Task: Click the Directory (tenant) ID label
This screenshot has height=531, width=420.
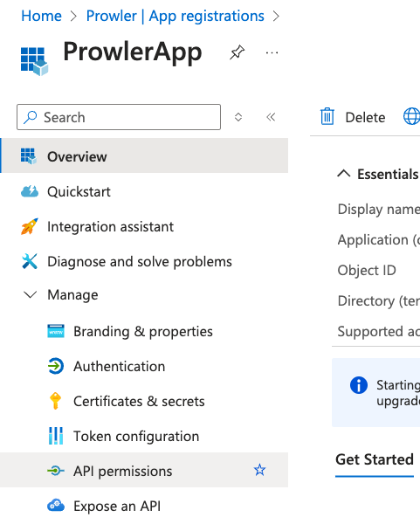Action: pos(379,300)
